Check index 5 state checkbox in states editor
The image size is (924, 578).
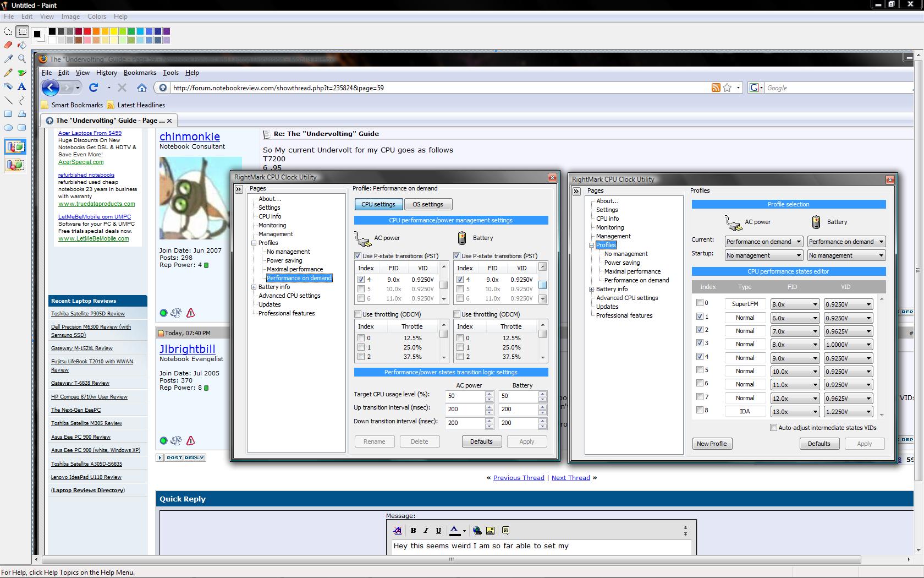point(700,370)
